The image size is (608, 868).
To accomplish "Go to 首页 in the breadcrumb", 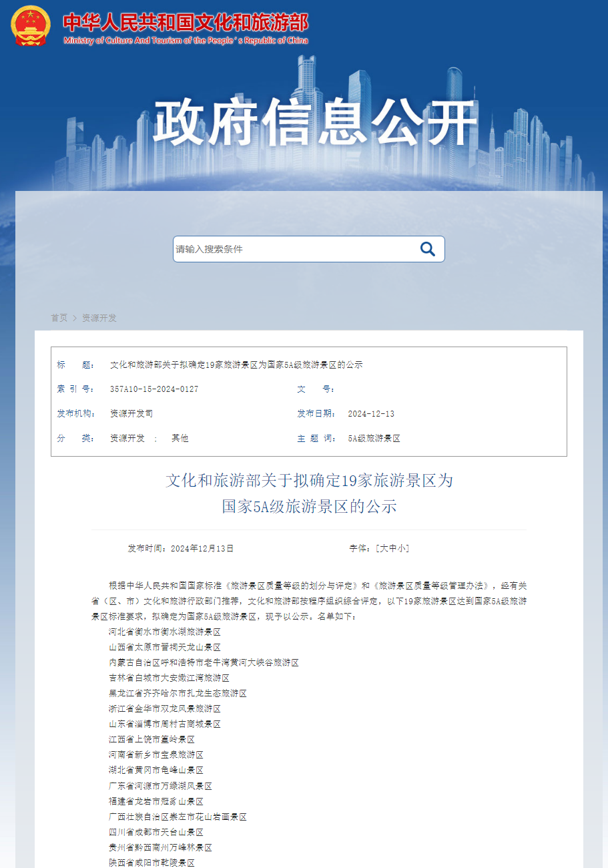I will pyautogui.click(x=59, y=318).
